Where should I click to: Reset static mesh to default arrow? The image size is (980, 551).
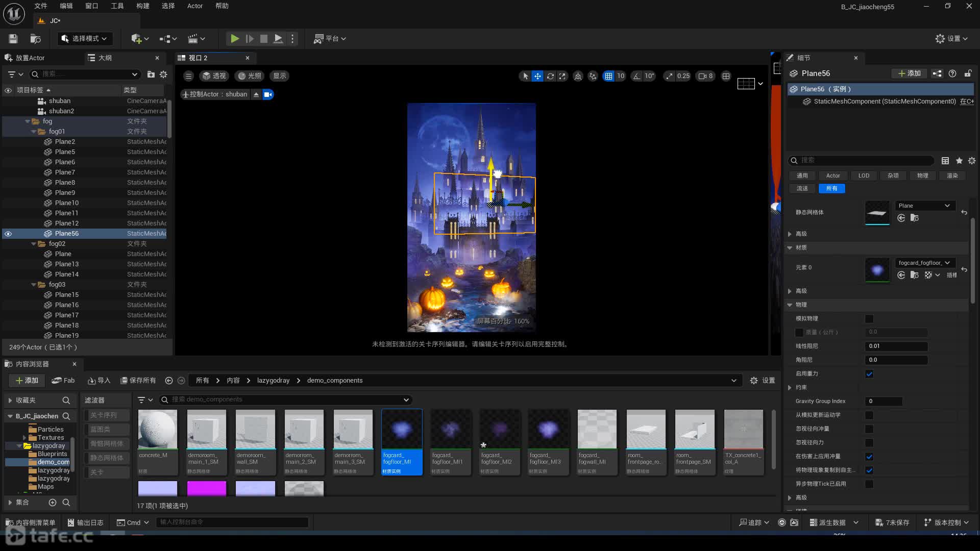tap(964, 212)
